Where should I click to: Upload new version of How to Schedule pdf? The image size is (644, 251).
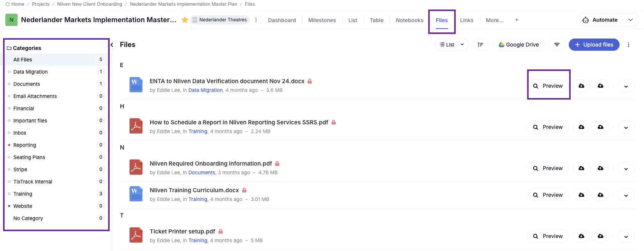click(x=600, y=127)
